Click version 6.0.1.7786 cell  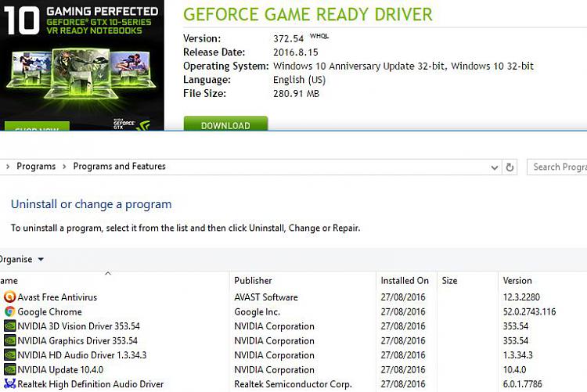click(523, 383)
